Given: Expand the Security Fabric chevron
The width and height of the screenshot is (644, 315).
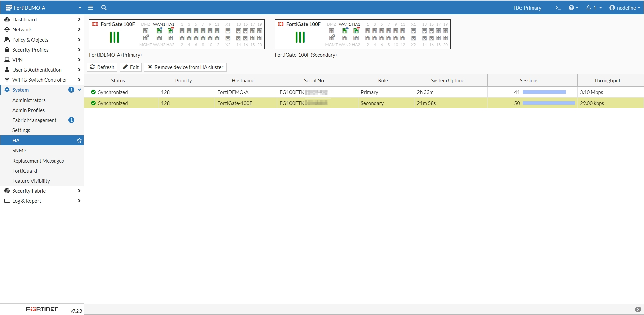Looking at the screenshot, I should 79,191.
